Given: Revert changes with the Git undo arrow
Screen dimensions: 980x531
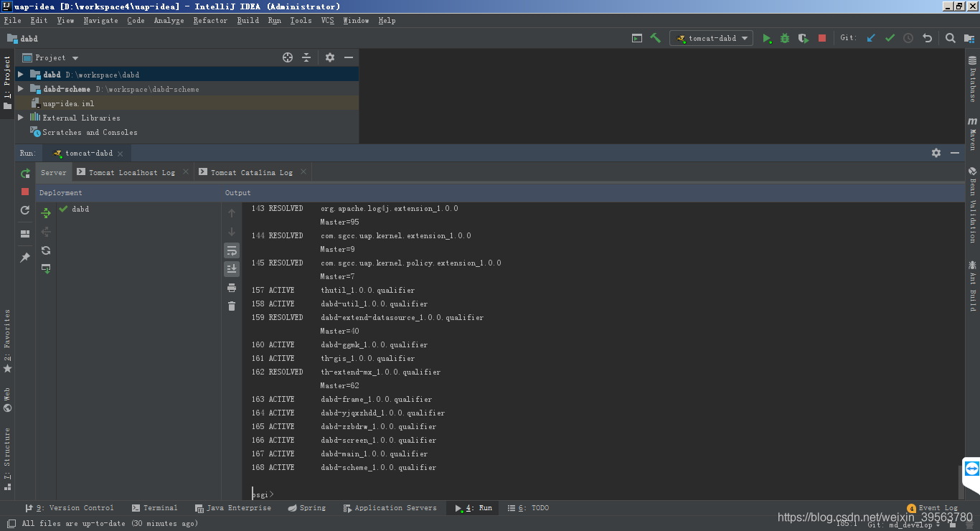Looking at the screenshot, I should pos(927,38).
